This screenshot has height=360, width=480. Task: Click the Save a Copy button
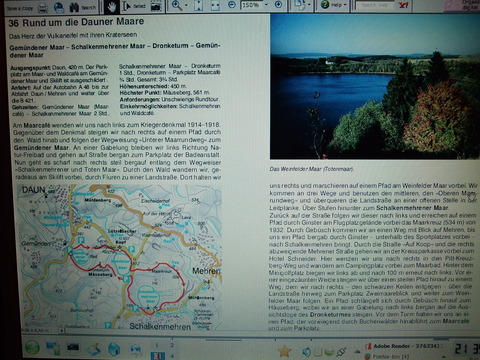[x=19, y=8]
